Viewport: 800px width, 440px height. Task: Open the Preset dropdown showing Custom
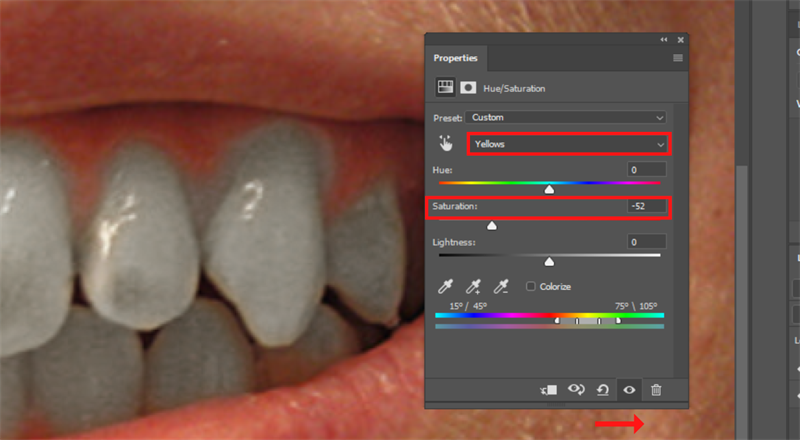coord(566,117)
